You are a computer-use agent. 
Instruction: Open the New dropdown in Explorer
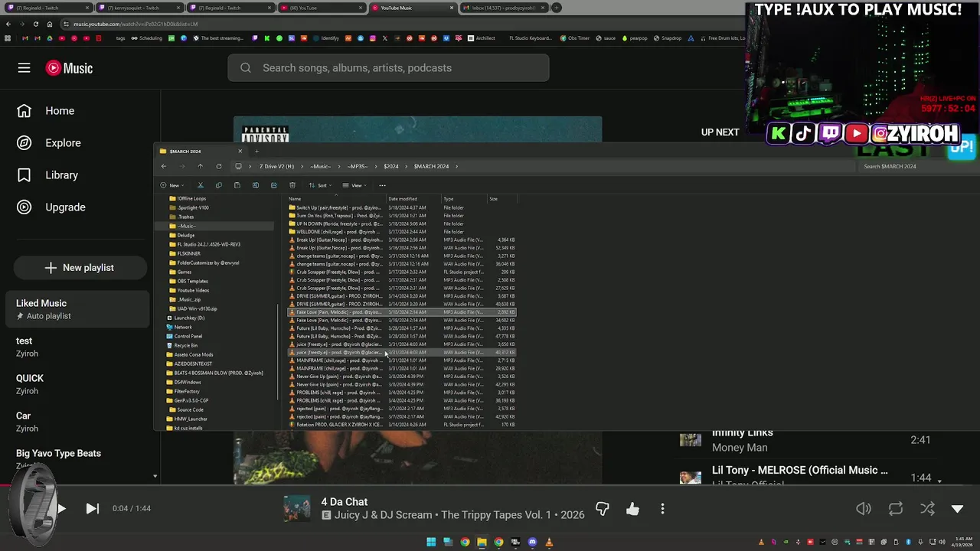tap(172, 185)
